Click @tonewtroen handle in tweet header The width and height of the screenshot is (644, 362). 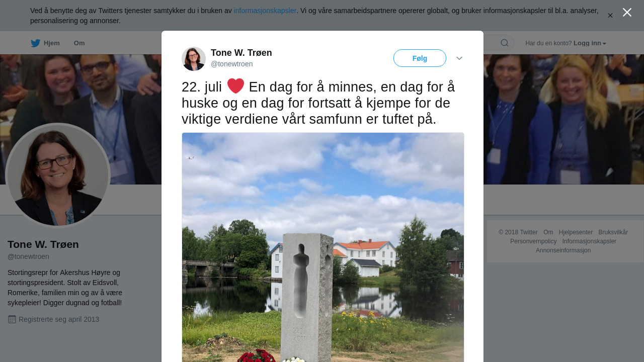tap(232, 64)
